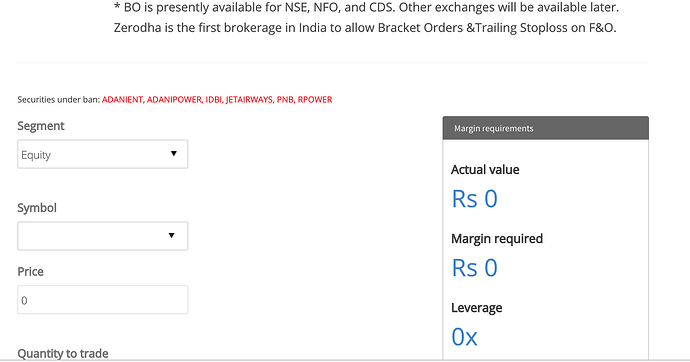The height and width of the screenshot is (362, 690).
Task: Open the Segment dropdown showing Equity
Action: click(103, 154)
